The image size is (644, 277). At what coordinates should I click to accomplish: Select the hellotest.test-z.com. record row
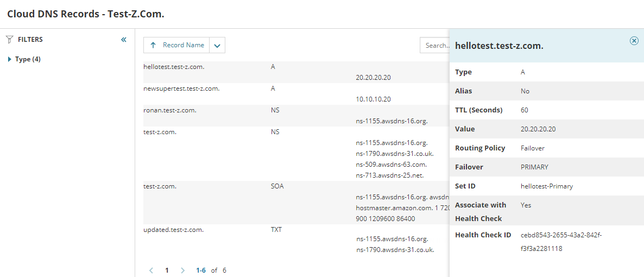coord(174,67)
